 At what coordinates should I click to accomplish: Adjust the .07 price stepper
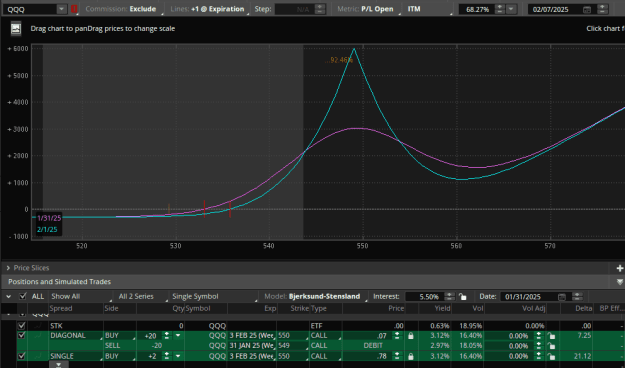[x=397, y=336]
